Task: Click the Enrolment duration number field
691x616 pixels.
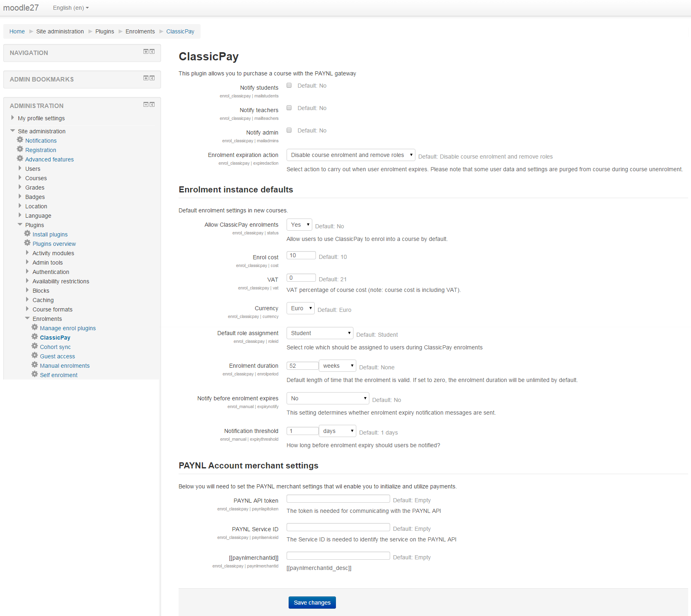Action: click(302, 366)
